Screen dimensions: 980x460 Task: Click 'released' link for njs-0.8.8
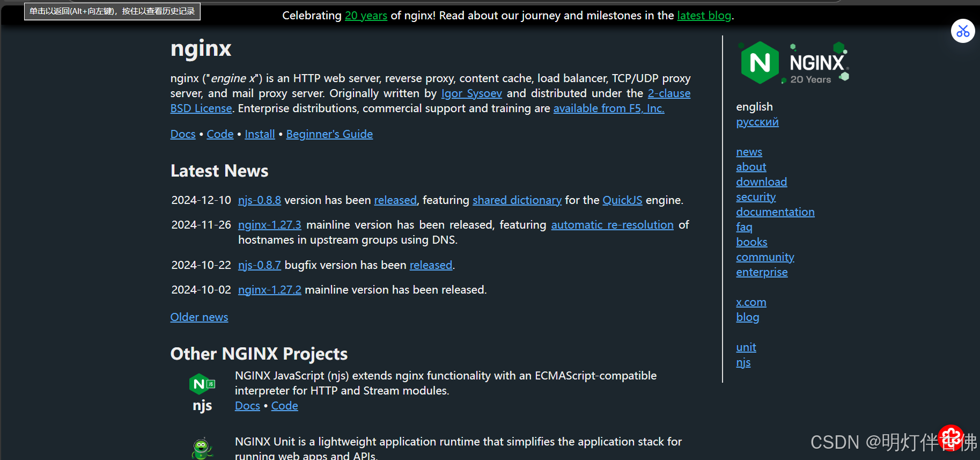[395, 200]
